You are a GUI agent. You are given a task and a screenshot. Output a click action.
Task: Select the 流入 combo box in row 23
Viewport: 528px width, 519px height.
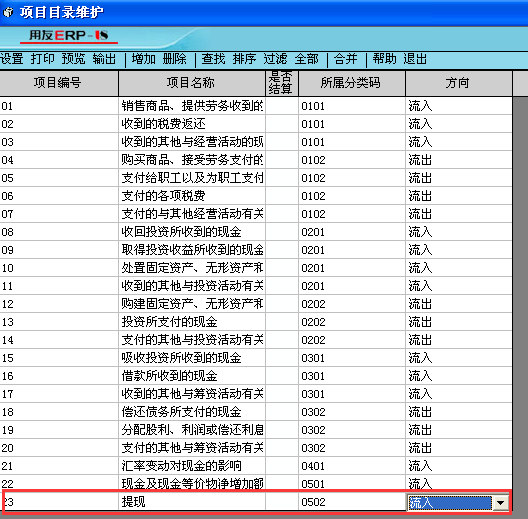coord(450,503)
